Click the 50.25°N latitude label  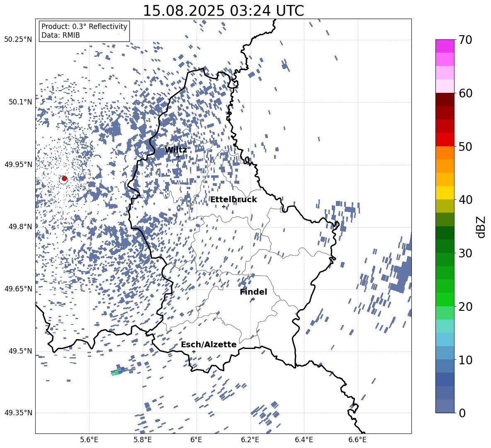point(18,40)
